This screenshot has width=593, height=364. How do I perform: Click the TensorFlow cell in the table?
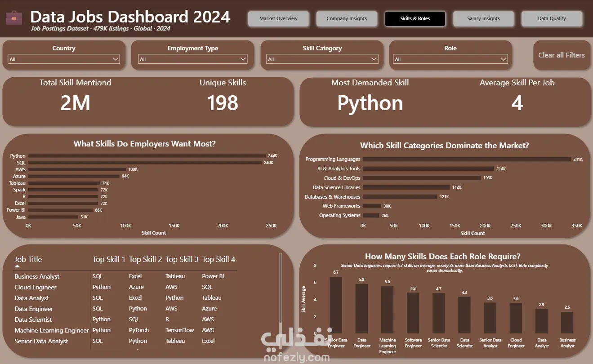point(180,330)
